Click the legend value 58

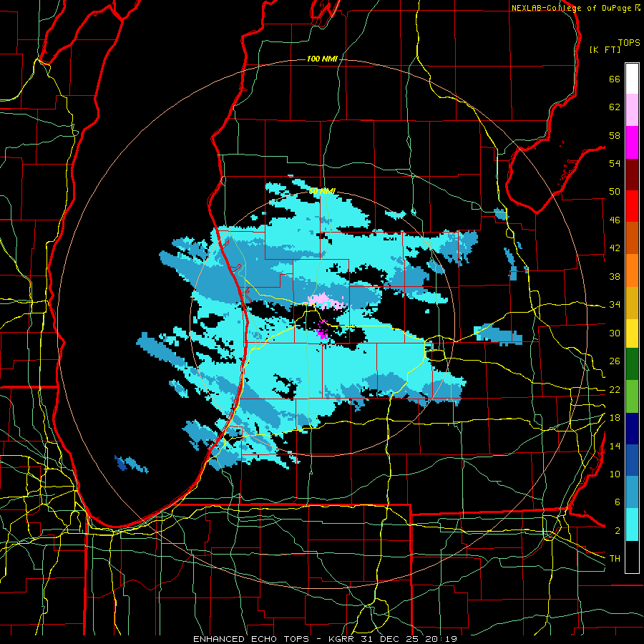pos(615,135)
